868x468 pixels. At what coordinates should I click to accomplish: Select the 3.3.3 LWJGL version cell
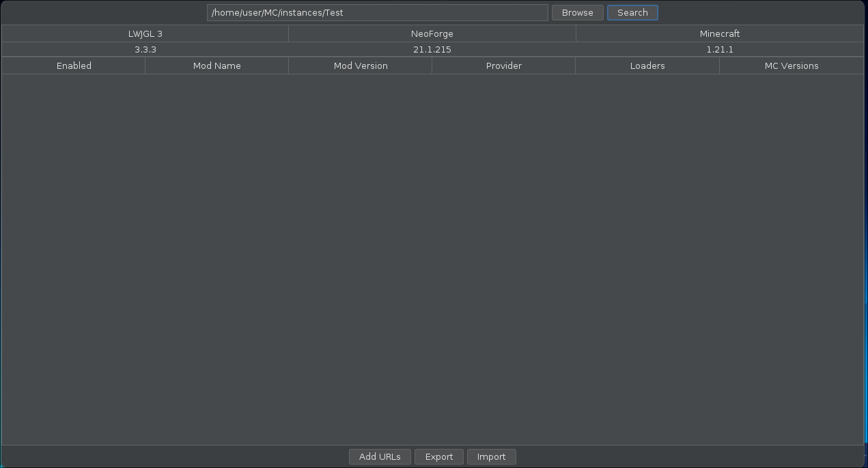145,49
